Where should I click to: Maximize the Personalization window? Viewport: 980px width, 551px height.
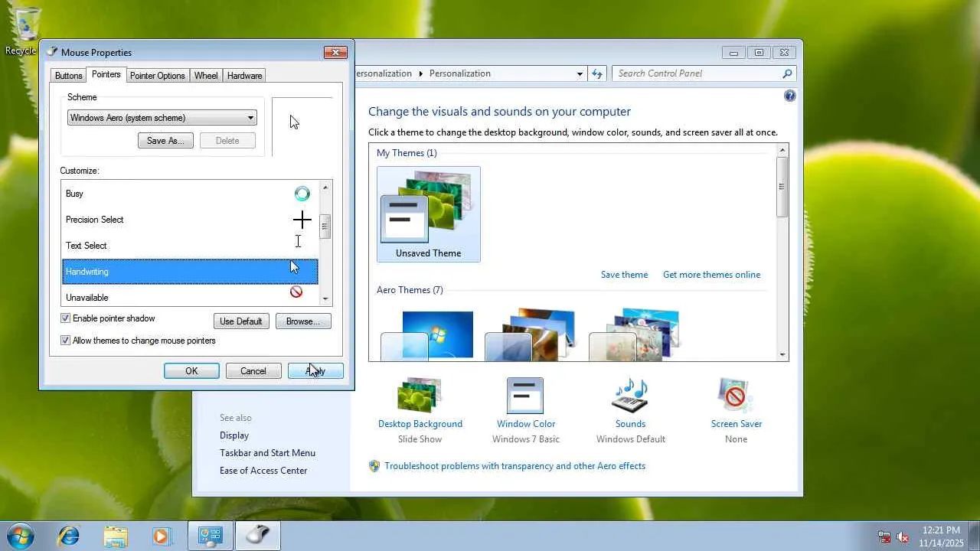759,53
